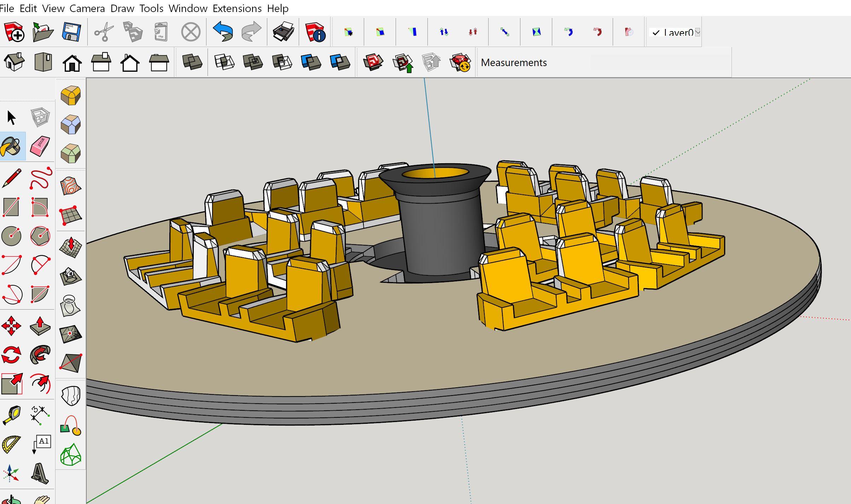Click the yellow rounded corner cube icon
Screen dimensions: 851x504
tap(71, 95)
